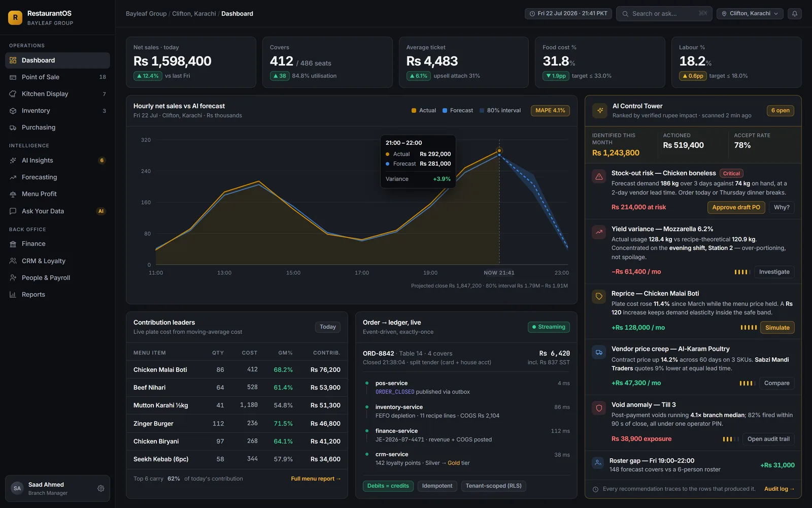Click Bayleaf Group breadcrumb
812x508 pixels.
(146, 14)
